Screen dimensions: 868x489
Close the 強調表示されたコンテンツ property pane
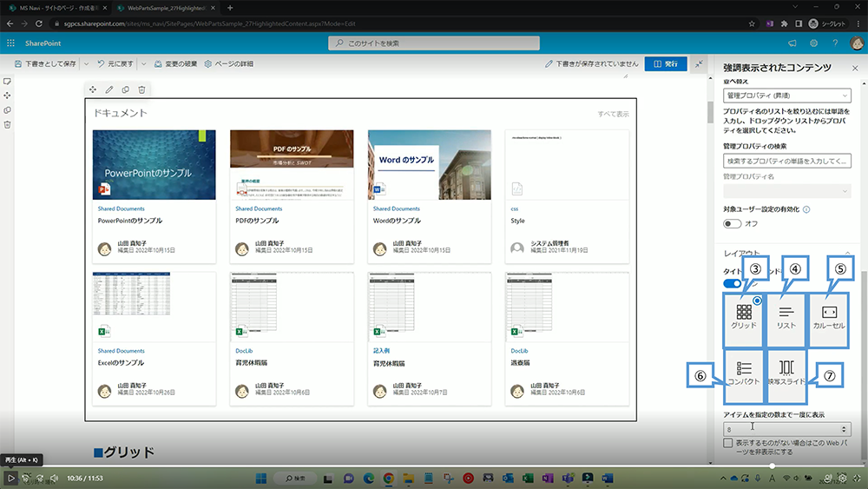(x=855, y=68)
